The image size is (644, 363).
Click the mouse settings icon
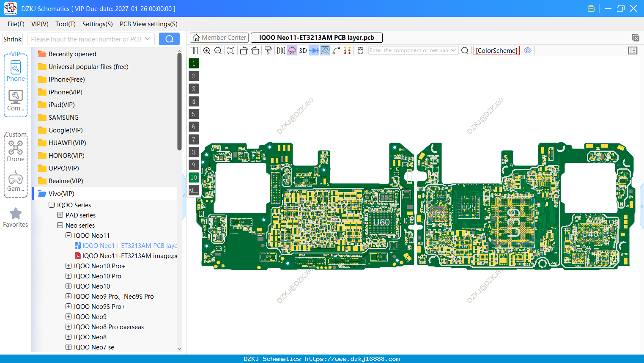tap(360, 50)
